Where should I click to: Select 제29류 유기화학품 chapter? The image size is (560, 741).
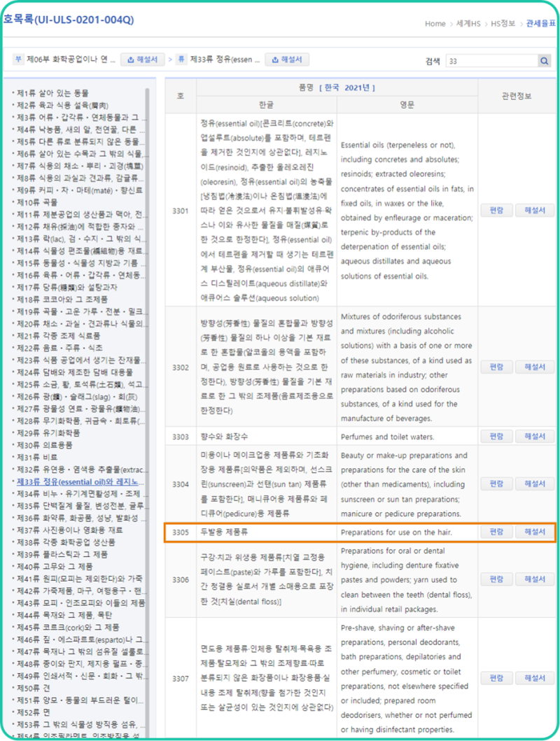[48, 433]
